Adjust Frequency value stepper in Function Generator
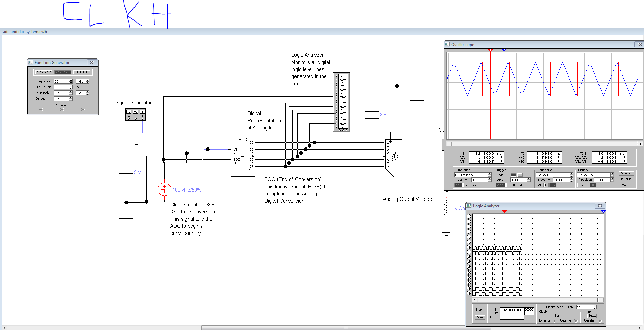This screenshot has height=330, width=644. [x=71, y=81]
